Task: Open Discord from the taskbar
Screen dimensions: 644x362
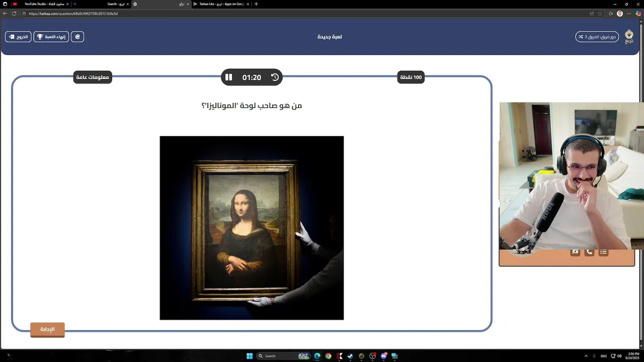Action: point(384,356)
